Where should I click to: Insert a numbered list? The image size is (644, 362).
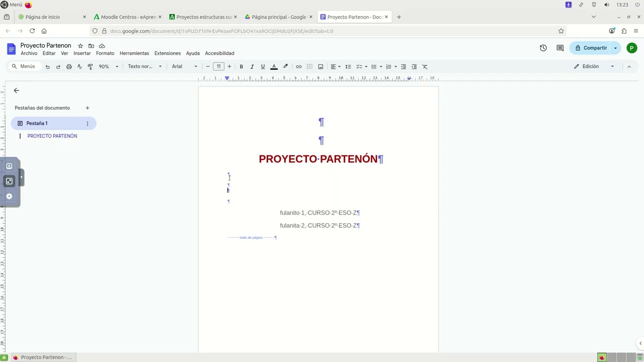(x=388, y=66)
